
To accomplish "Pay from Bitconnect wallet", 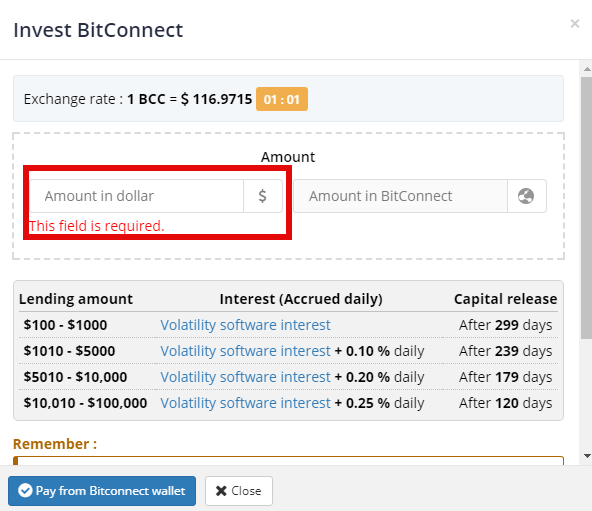I will click(x=102, y=491).
